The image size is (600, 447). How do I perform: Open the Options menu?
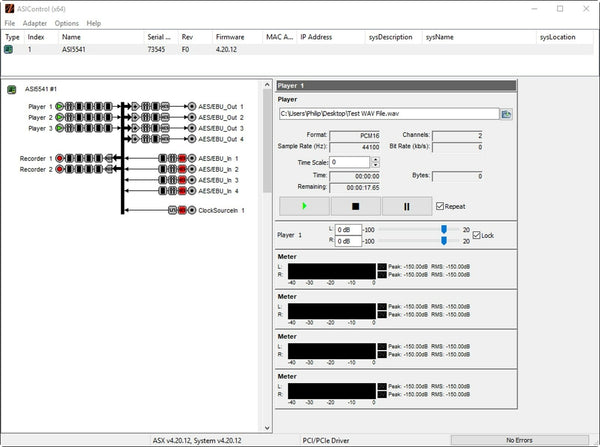pos(66,23)
